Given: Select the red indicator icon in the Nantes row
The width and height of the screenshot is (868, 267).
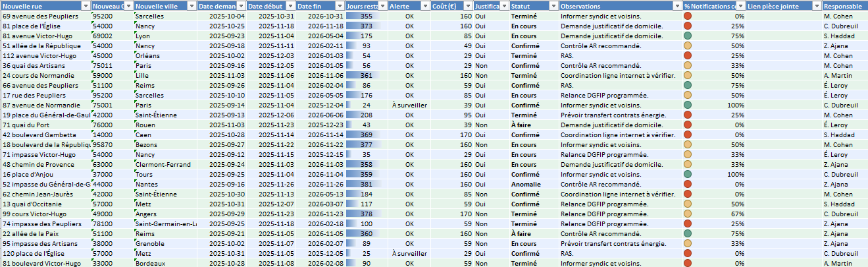Looking at the screenshot, I should pyautogui.click(x=688, y=184).
